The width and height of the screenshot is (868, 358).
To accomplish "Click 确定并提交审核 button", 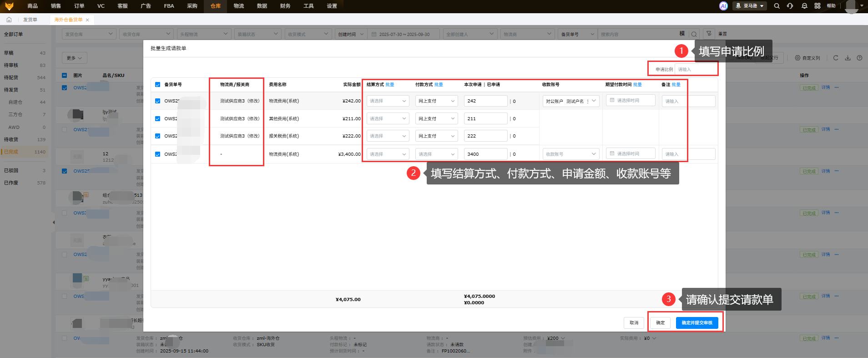I will [x=696, y=323].
